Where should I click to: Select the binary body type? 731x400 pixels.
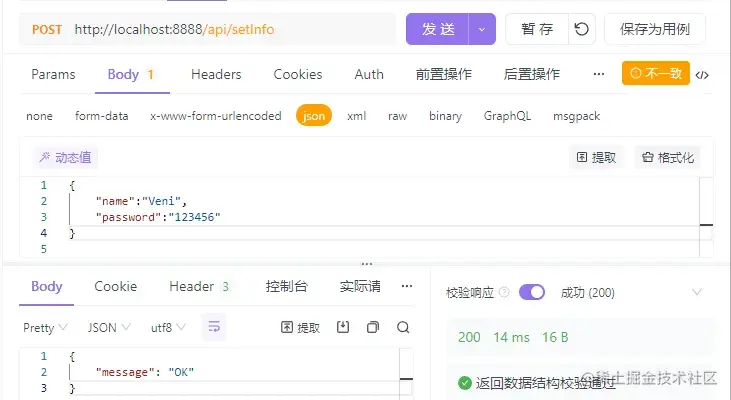(x=445, y=116)
